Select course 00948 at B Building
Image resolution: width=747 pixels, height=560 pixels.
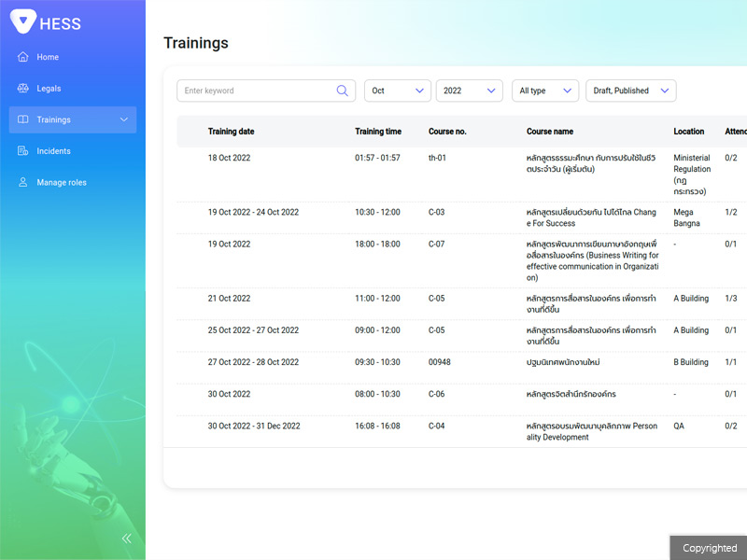point(439,362)
